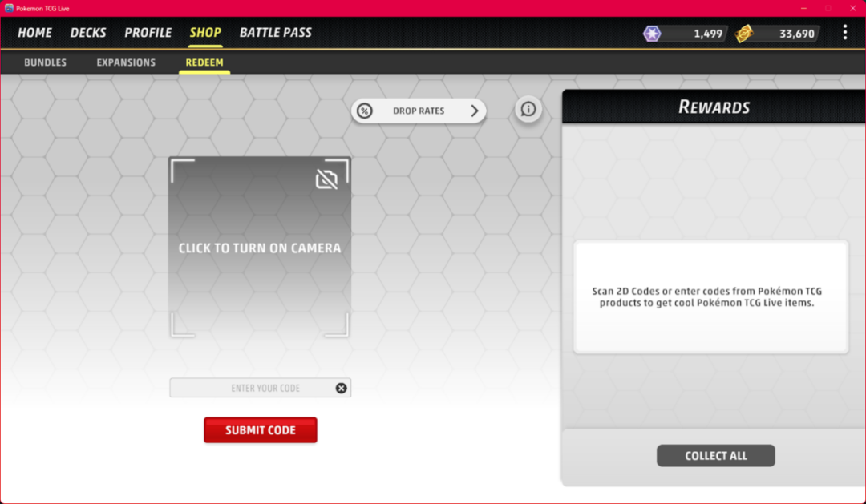
Task: Click the REWARDS panel header text
Action: click(714, 107)
